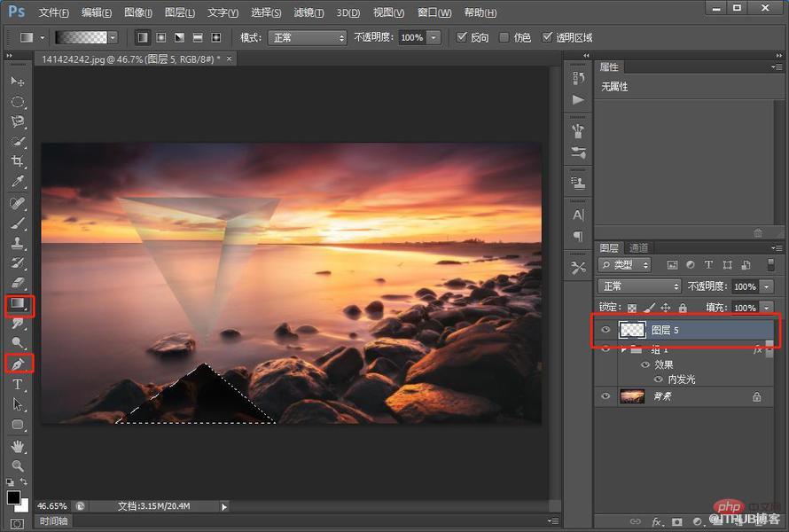This screenshot has height=532, width=789.
Task: Toggle visibility of the 效果 effects row
Action: click(645, 365)
